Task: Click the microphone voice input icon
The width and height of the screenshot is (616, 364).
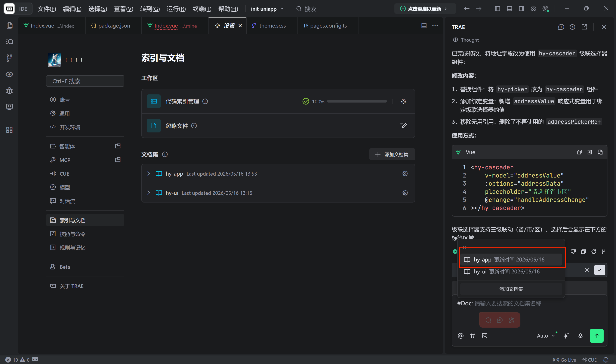Action: point(580,336)
